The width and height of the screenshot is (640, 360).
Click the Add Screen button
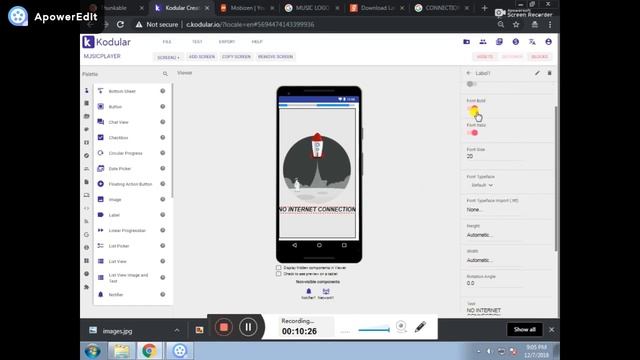click(202, 57)
